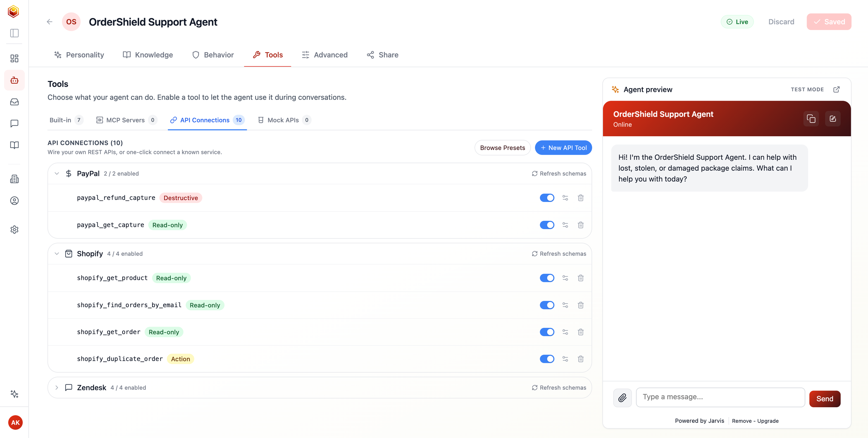Configure settings for paypal_get_capture

(565, 225)
